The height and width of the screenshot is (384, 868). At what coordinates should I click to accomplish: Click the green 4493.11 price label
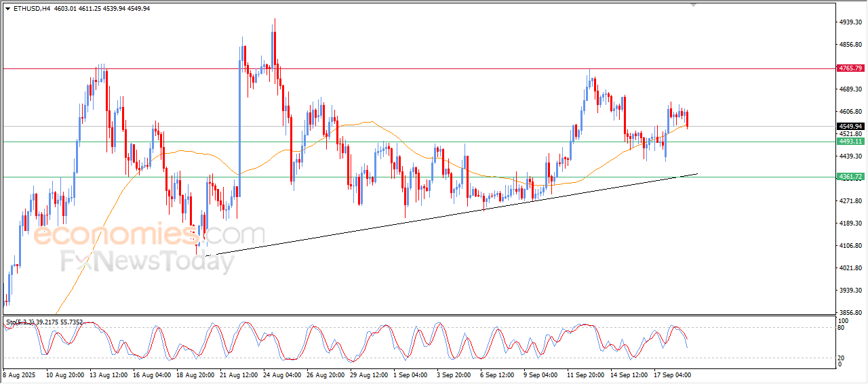coord(850,142)
